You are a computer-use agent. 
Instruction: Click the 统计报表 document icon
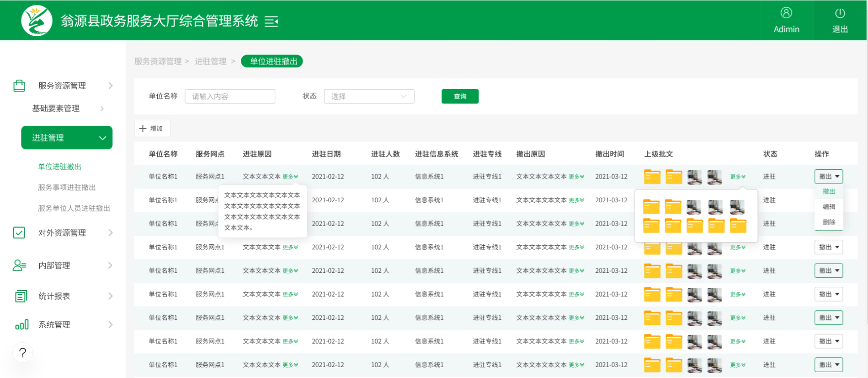click(x=21, y=296)
